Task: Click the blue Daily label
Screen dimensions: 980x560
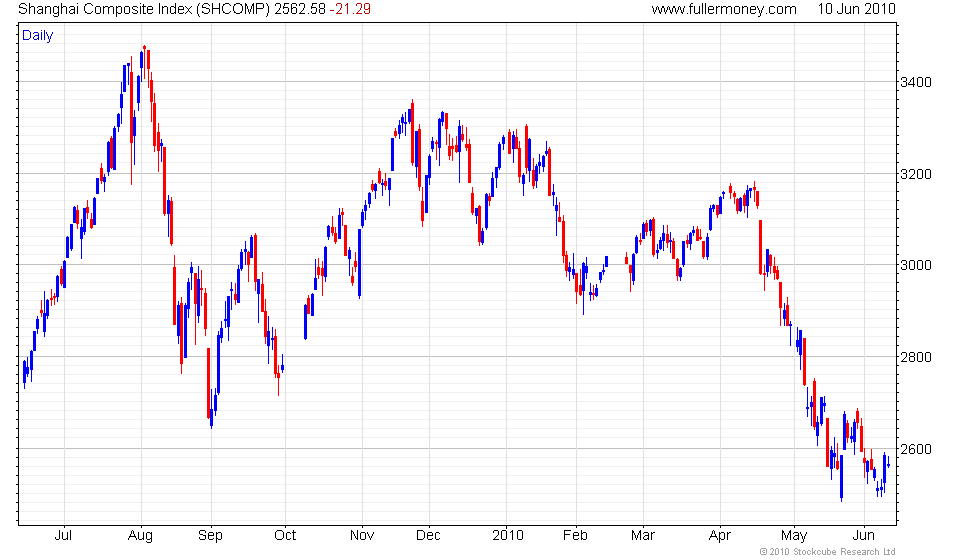Action: (x=38, y=36)
